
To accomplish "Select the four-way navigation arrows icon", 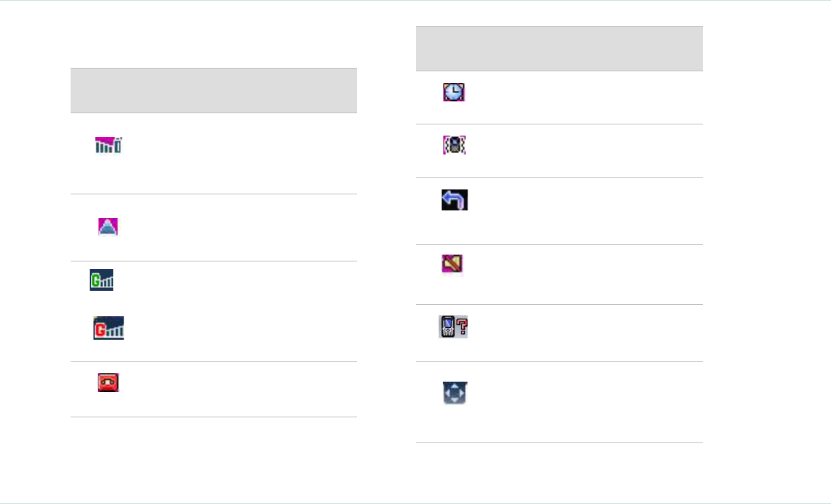I will pos(454,394).
